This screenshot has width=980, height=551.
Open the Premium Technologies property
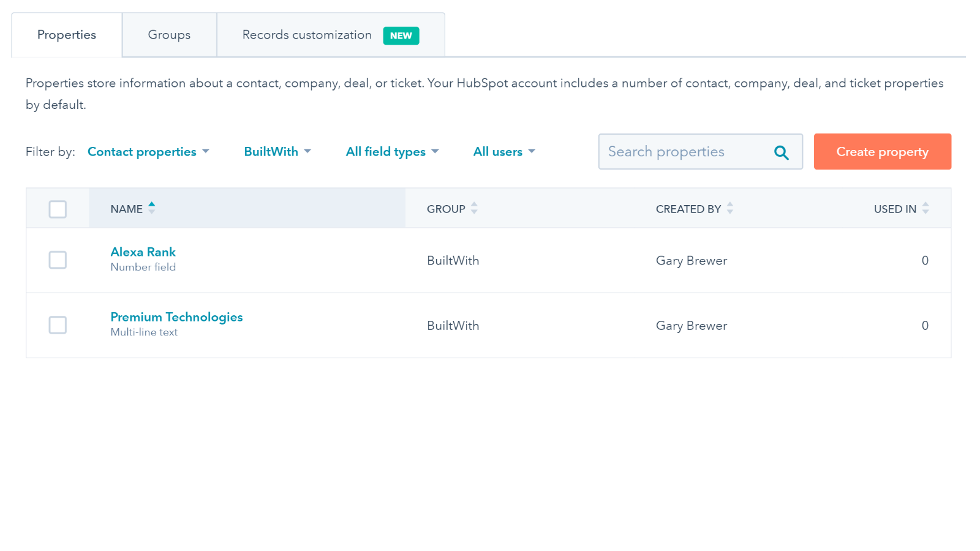point(176,317)
